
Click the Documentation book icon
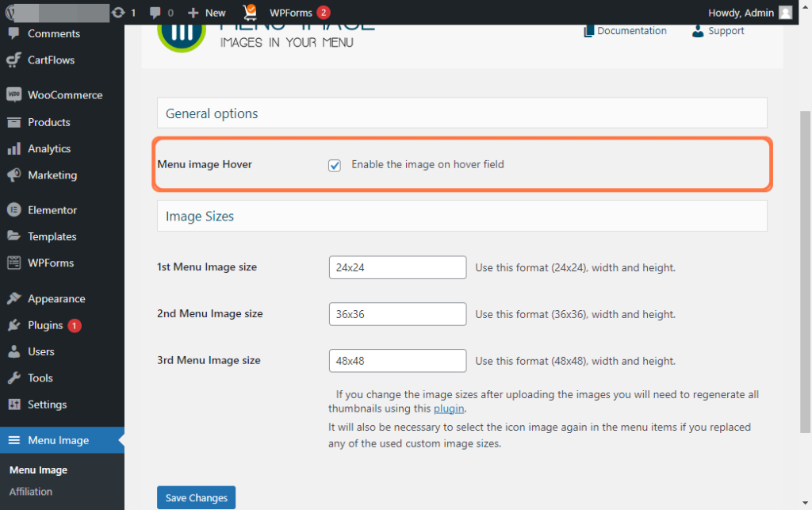pyautogui.click(x=588, y=31)
